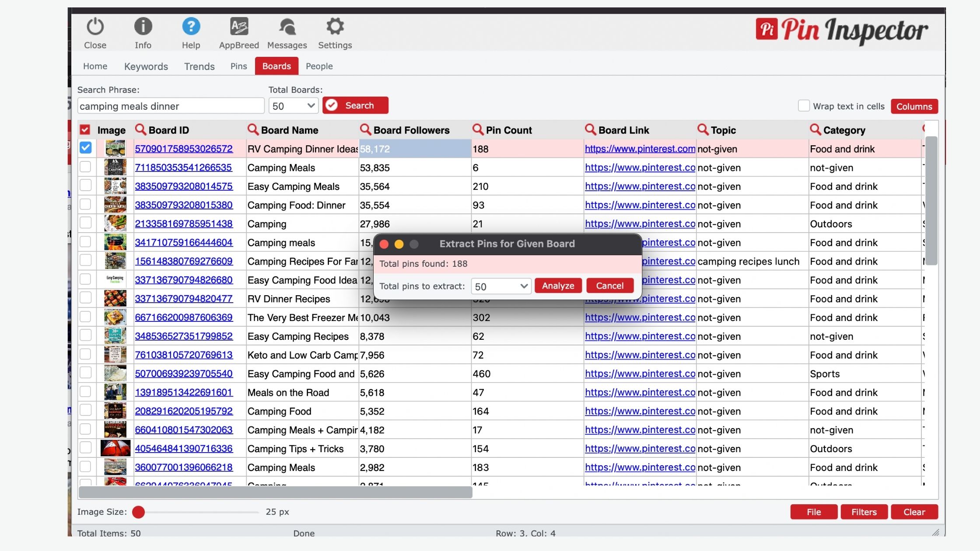
Task: Switch to the People tab
Action: 319,66
